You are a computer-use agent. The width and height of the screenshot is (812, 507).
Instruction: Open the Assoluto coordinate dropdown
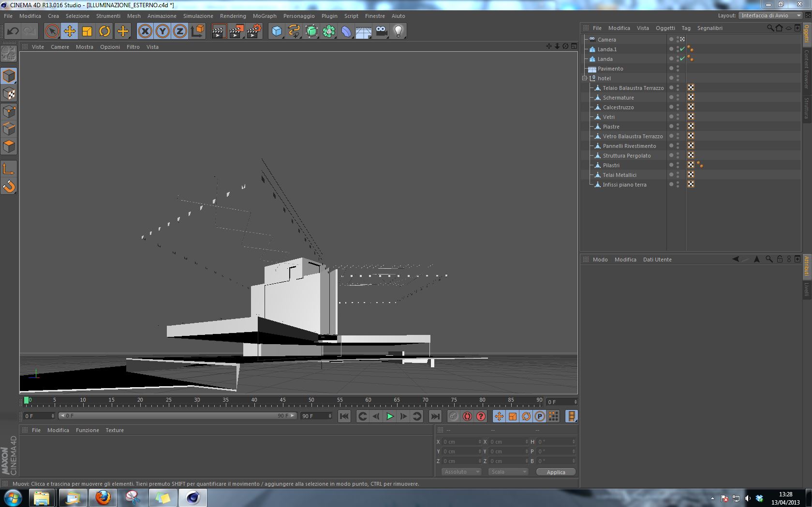(x=461, y=472)
